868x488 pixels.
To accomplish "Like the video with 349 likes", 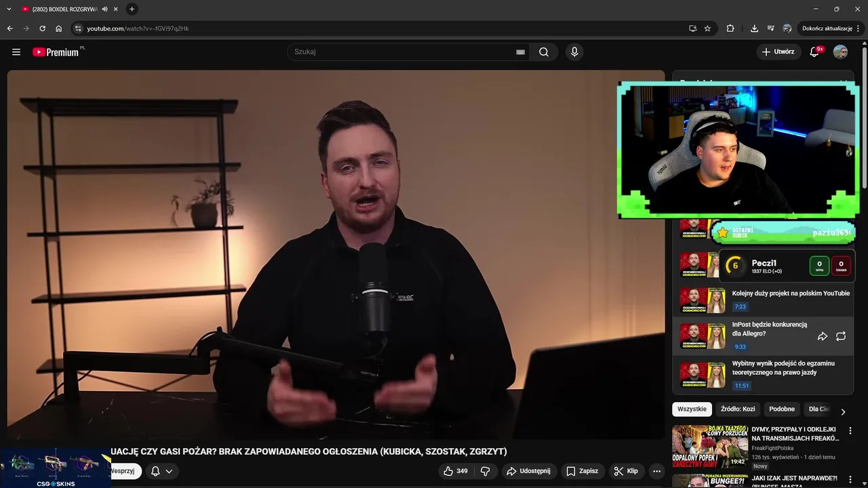I will click(456, 471).
